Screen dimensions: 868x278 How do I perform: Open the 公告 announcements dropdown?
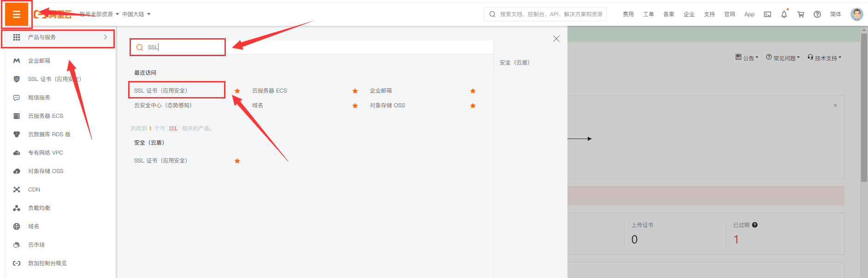point(747,58)
